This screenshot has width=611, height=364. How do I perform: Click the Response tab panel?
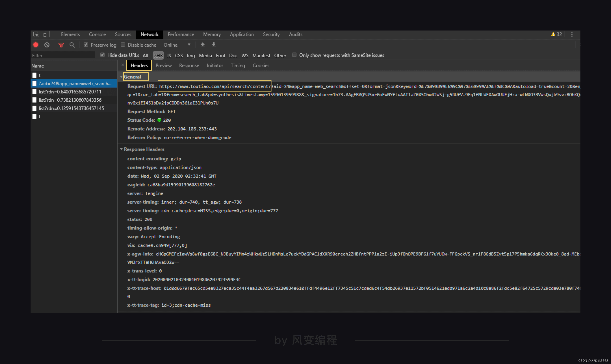(x=189, y=66)
